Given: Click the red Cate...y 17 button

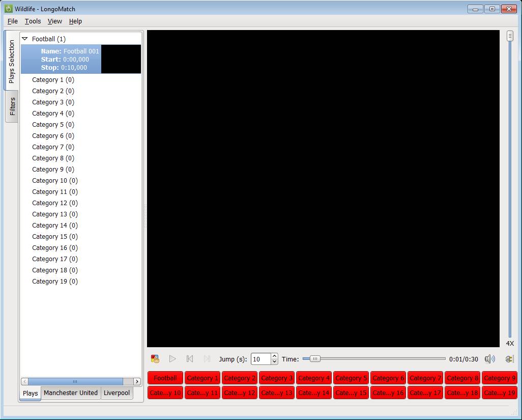Looking at the screenshot, I should point(425,393).
